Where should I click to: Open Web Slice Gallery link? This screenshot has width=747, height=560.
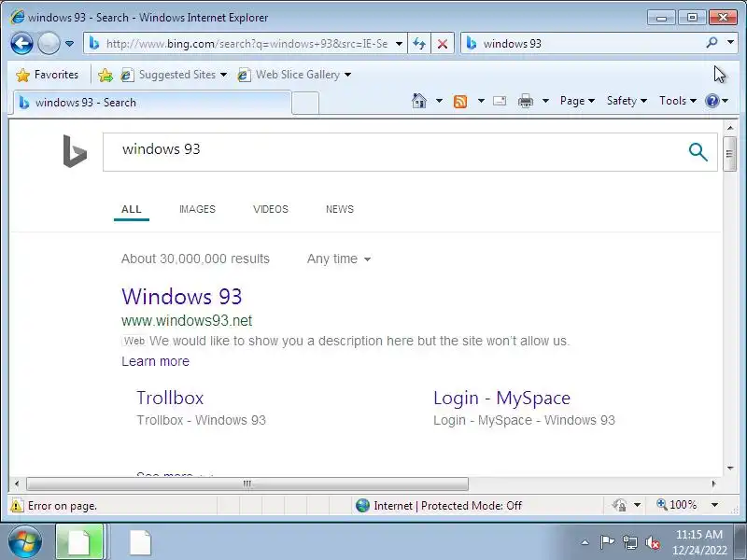coord(294,75)
